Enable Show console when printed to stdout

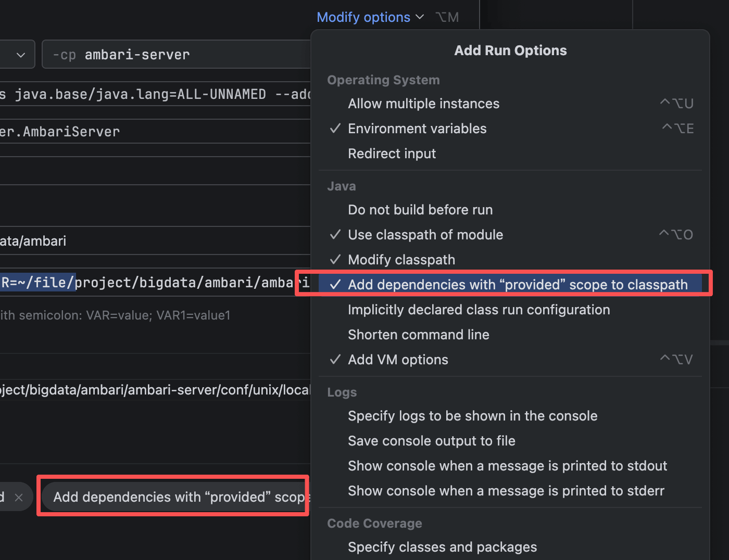click(x=507, y=466)
